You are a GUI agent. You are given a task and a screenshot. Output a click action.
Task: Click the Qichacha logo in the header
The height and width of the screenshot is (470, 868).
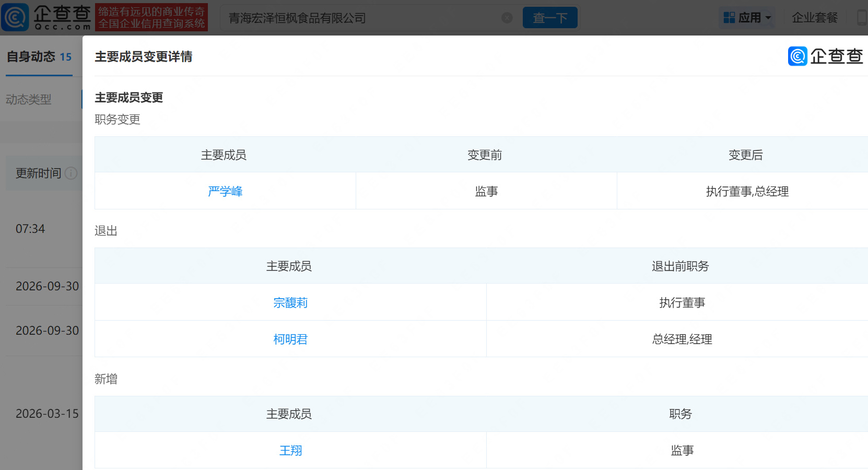(x=46, y=17)
